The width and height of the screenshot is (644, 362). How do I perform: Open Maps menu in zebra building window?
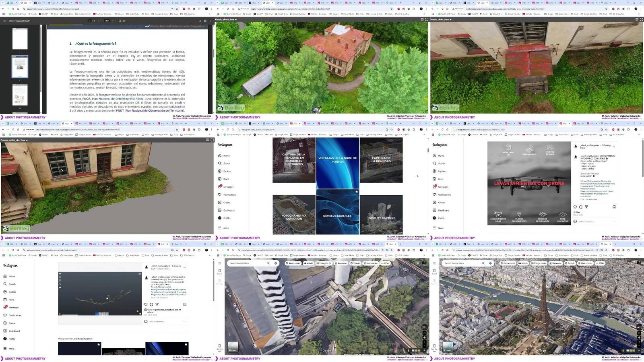(x=220, y=263)
